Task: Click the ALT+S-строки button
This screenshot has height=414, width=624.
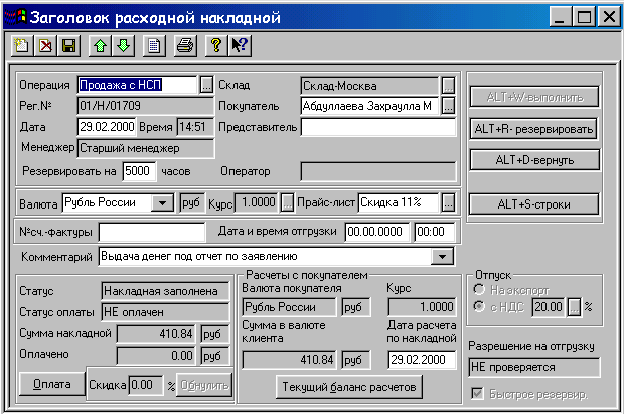Action: point(534,204)
